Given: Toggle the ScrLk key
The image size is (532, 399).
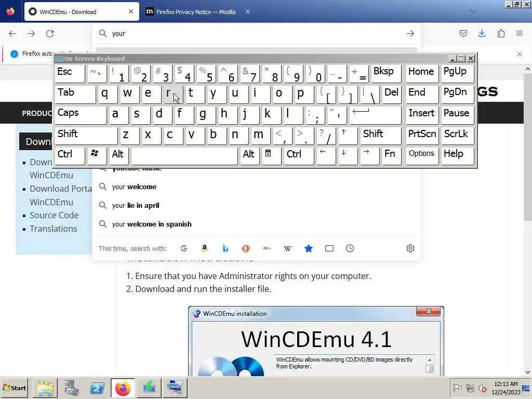Looking at the screenshot, I should point(457,136).
